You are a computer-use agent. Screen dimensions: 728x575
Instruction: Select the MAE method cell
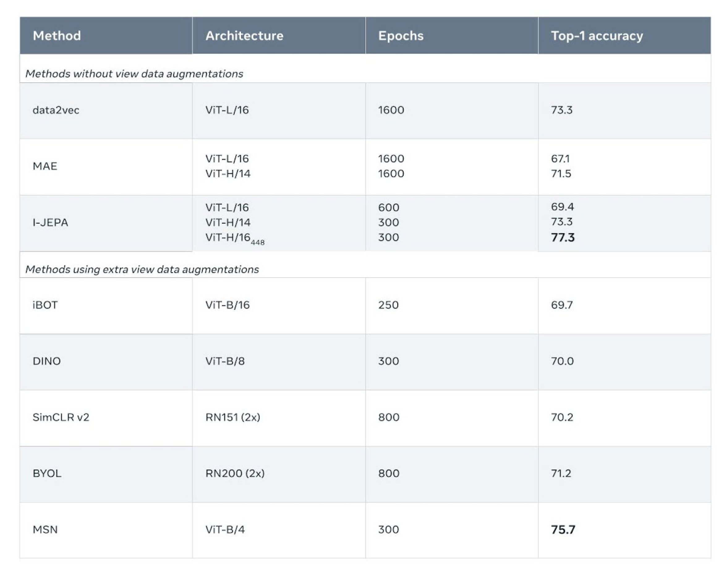click(45, 166)
